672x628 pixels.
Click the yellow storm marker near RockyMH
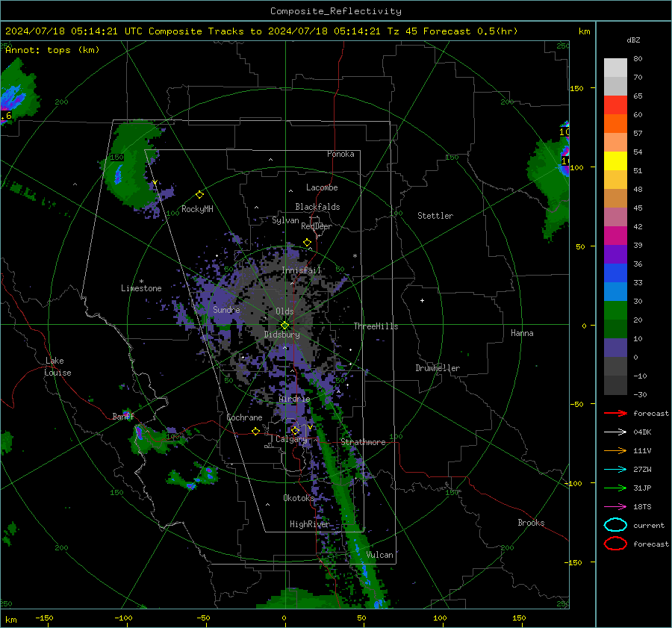pos(199,195)
